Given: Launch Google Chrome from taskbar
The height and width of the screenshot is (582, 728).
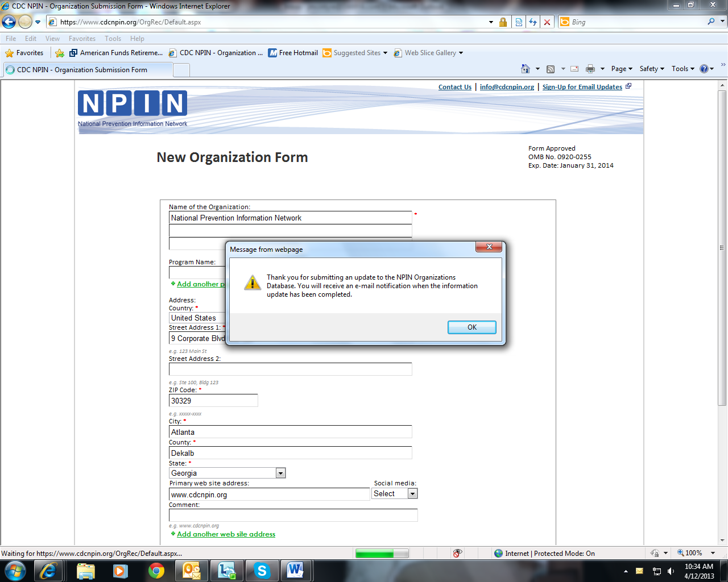Looking at the screenshot, I should [156, 571].
